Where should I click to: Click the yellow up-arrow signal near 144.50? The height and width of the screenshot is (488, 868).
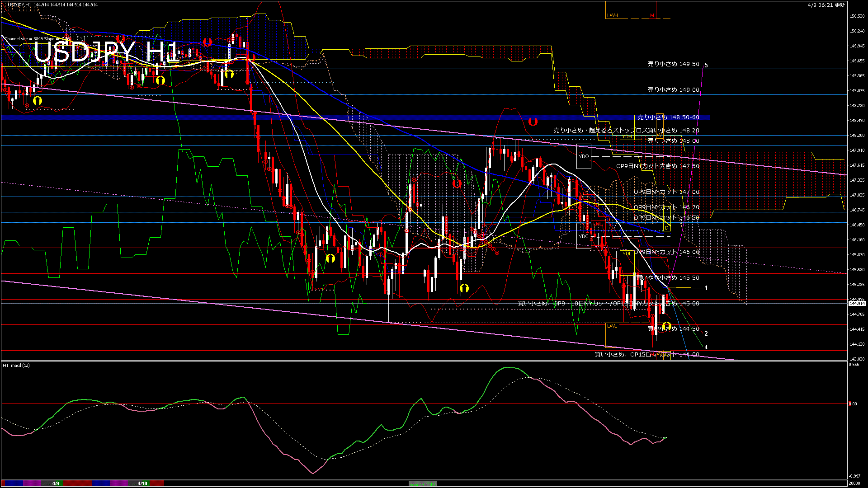(666, 326)
